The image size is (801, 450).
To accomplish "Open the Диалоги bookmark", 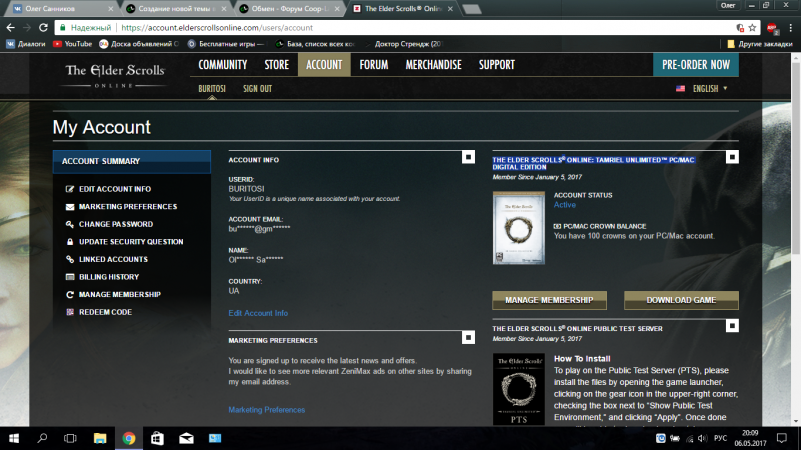I will click(x=26, y=44).
